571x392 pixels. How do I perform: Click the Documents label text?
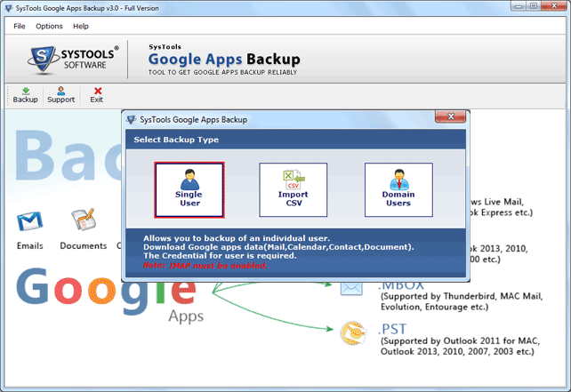click(x=84, y=246)
